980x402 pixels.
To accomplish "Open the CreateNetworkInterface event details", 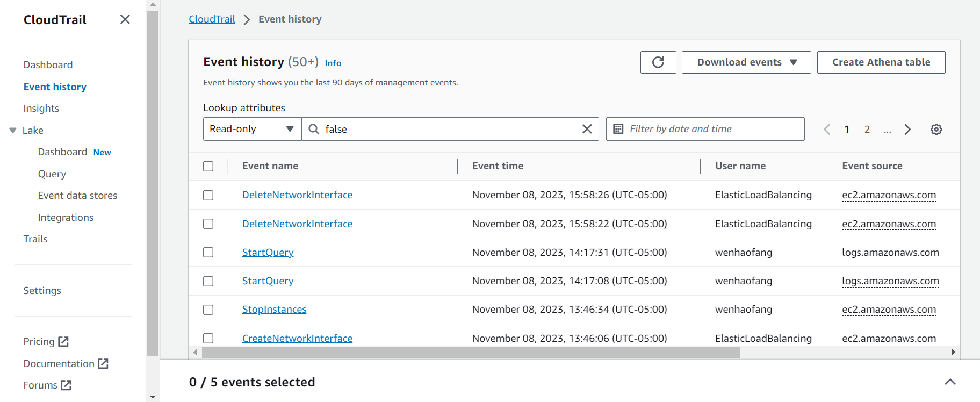I will coord(297,338).
